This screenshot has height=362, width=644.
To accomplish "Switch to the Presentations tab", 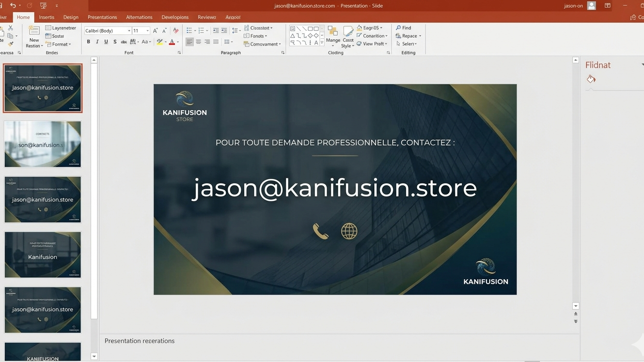I will pyautogui.click(x=102, y=17).
